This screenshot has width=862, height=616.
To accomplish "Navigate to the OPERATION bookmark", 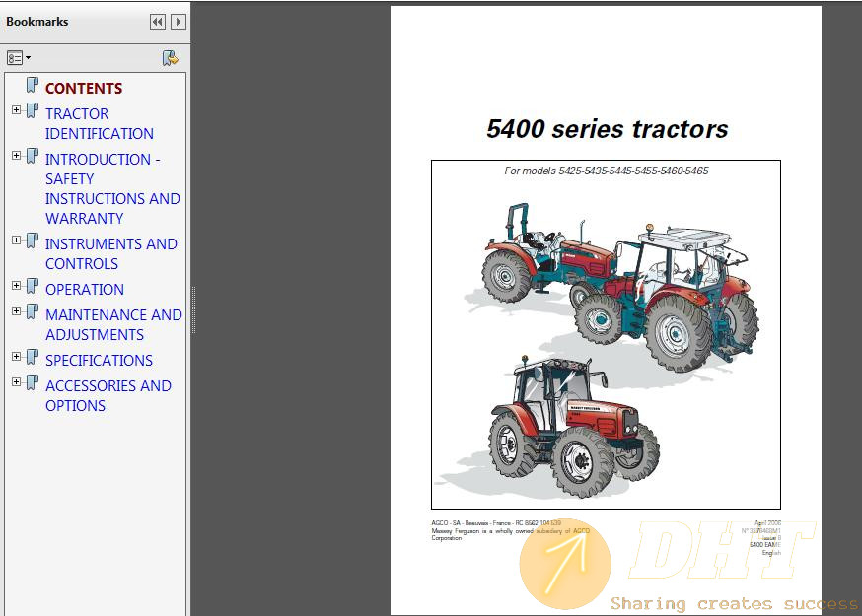I will pos(85,290).
